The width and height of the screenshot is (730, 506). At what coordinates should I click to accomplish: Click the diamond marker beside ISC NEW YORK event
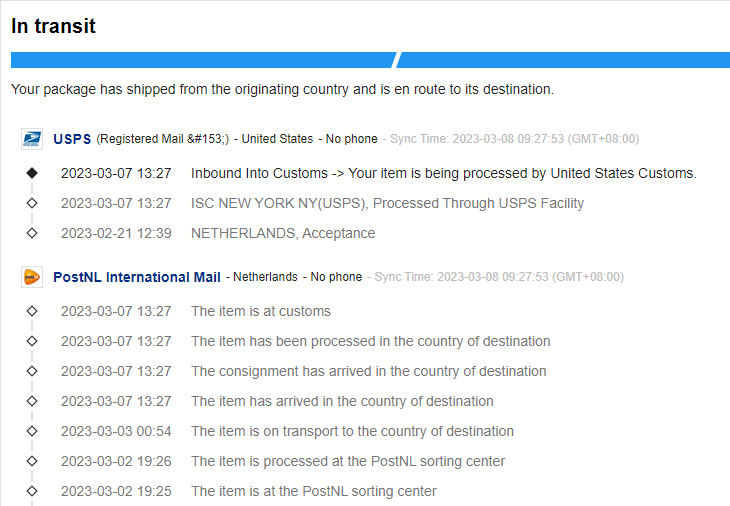pyautogui.click(x=32, y=203)
